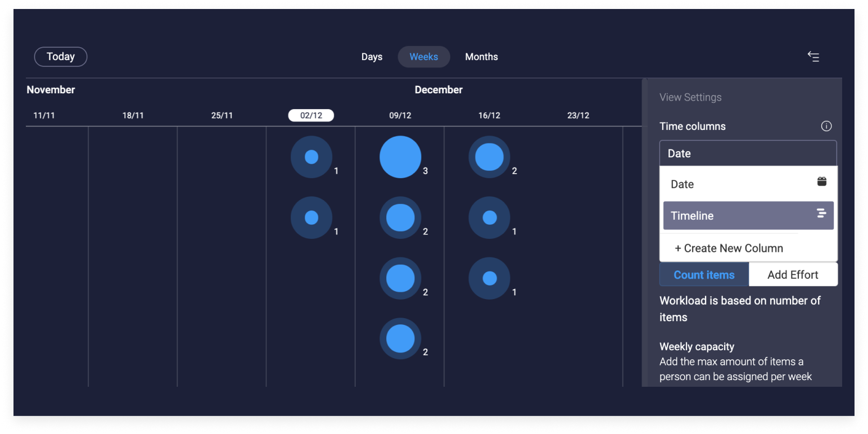Open the Time columns info icon
Image resolution: width=868 pixels, height=434 pixels.
[826, 126]
